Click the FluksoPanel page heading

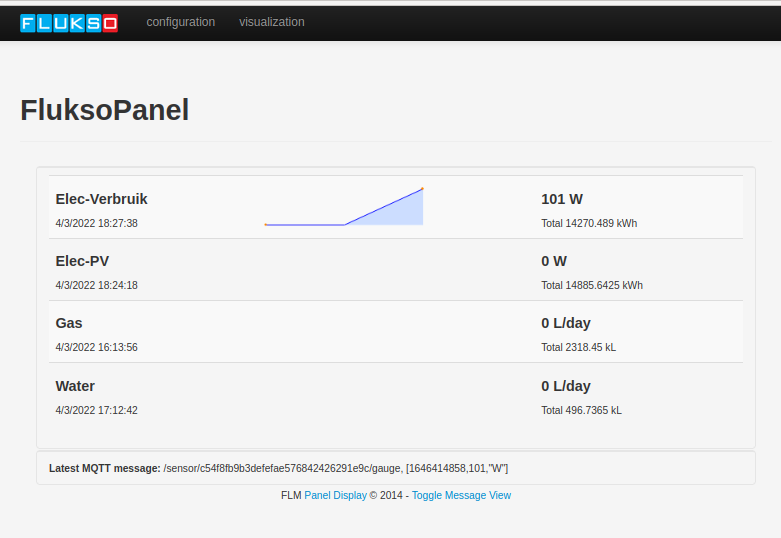pos(105,110)
